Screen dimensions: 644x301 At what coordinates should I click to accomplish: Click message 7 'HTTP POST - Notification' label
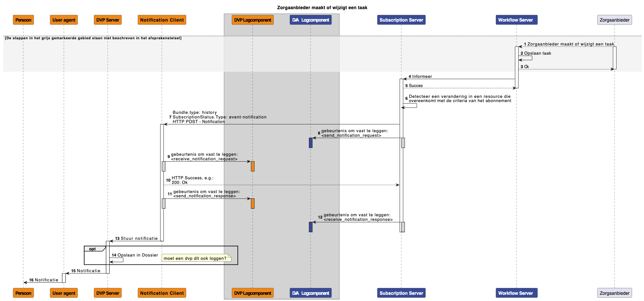point(199,122)
